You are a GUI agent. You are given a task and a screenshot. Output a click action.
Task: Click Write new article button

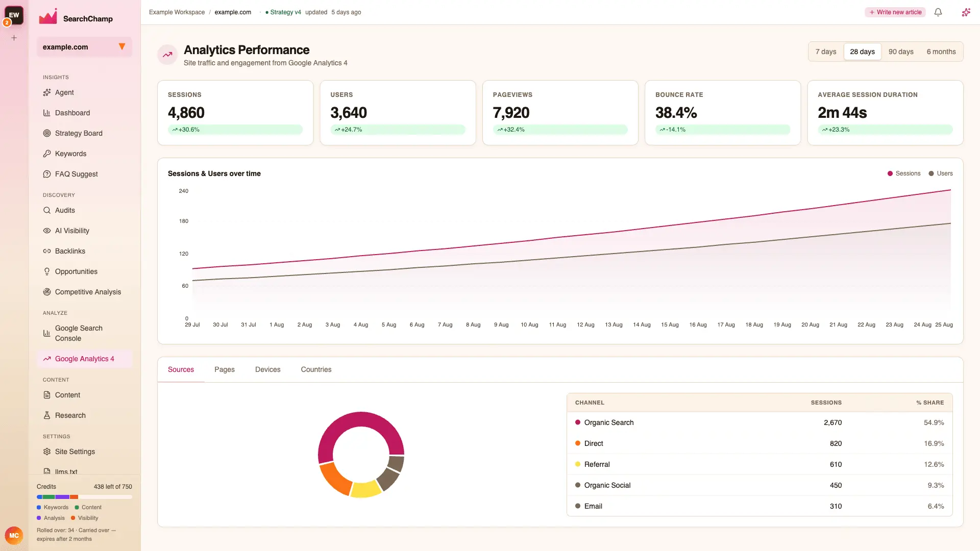[895, 12]
